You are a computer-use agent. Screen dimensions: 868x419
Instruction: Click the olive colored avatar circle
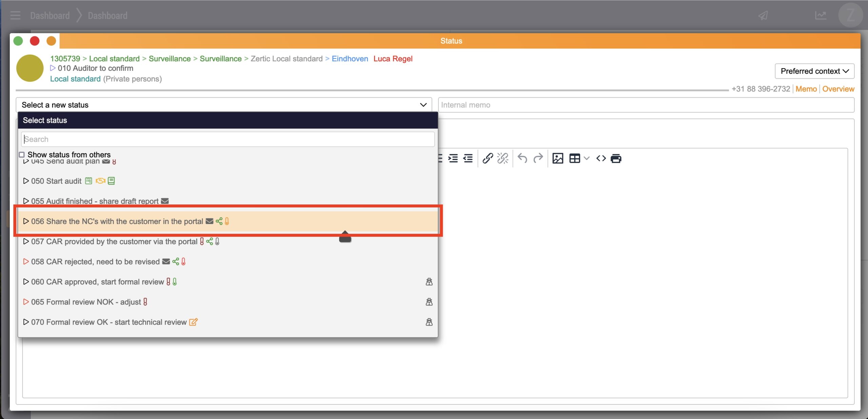point(30,68)
